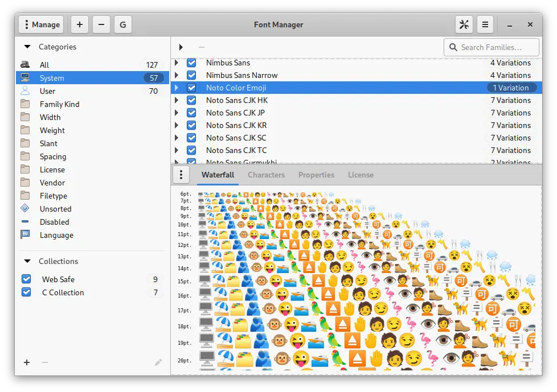557x392 pixels.
Task: Select the Disabled category
Action: 54,222
